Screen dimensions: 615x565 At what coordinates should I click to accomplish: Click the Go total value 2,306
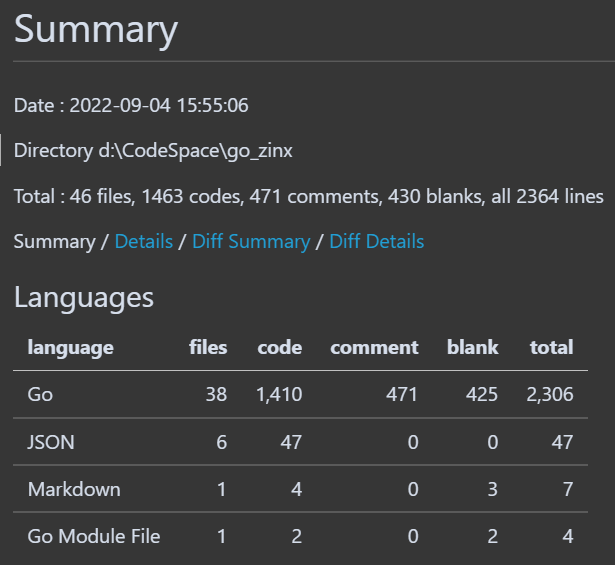point(550,395)
